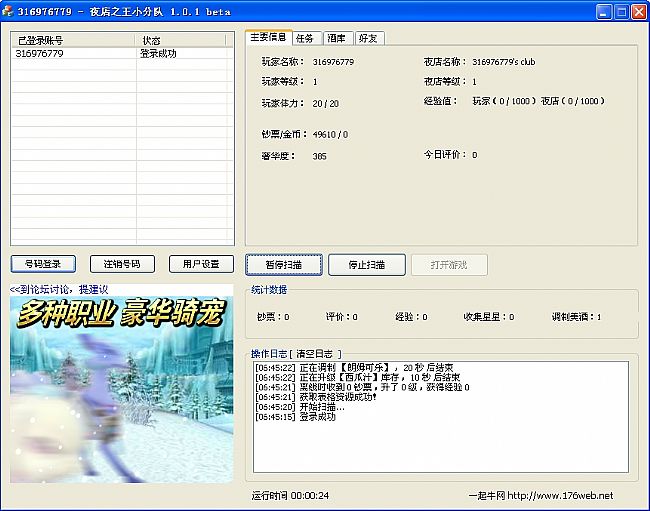The image size is (650, 511).
Task: Open the forum discussion link 到论坛讨论
Action: pyautogui.click(x=59, y=289)
